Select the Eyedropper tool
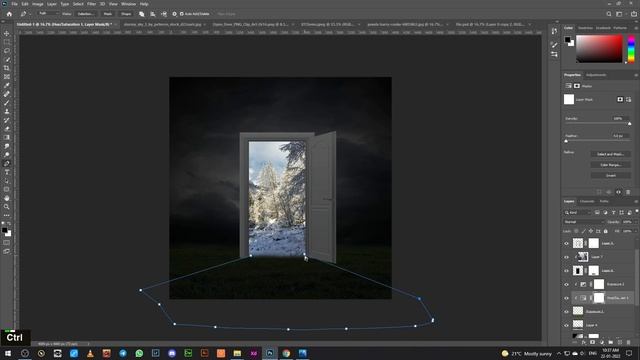The height and width of the screenshot is (360, 640). pos(7,85)
